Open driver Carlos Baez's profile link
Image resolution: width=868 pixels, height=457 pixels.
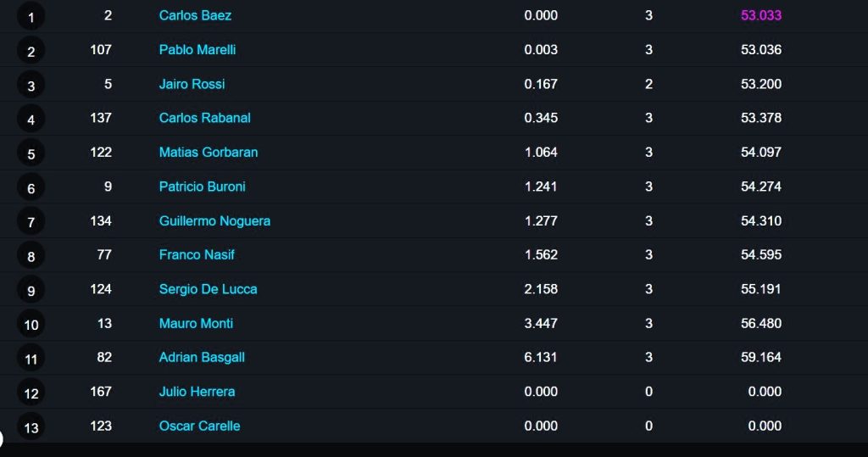tap(195, 15)
